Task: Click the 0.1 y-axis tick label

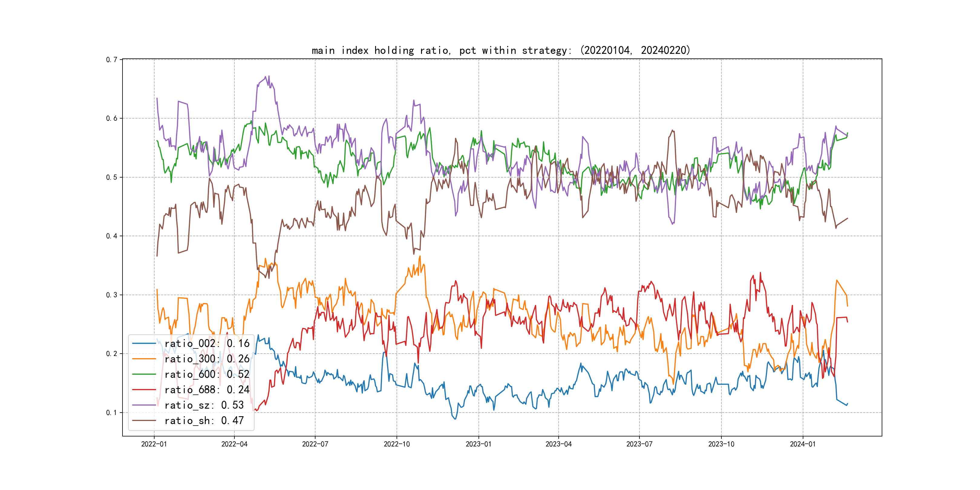Action: [112, 412]
